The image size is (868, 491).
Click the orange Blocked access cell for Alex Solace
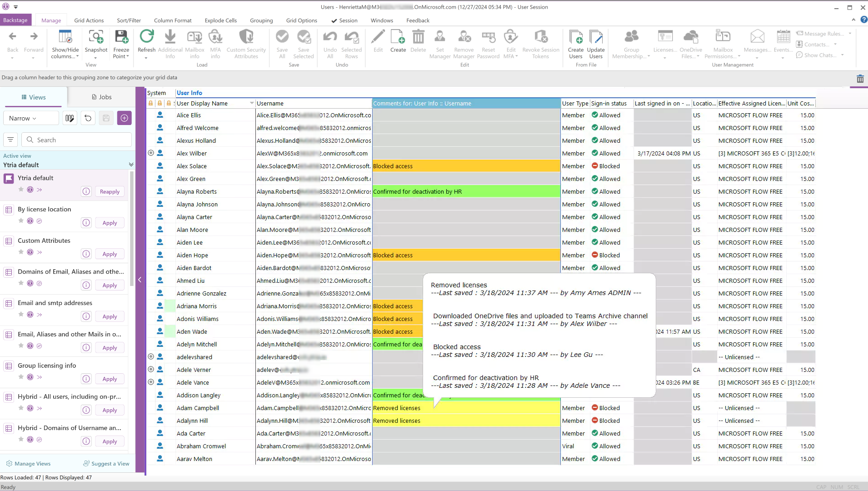tap(466, 166)
